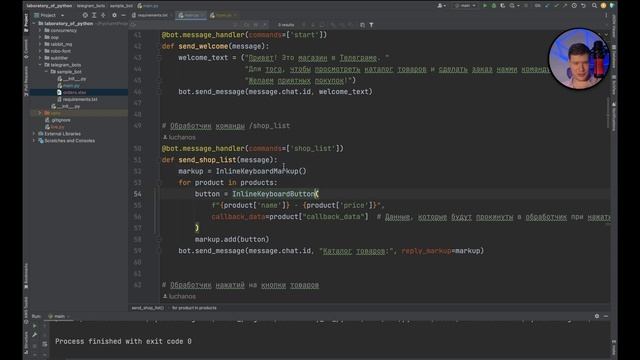Open Run panel settings gear icon
This screenshot has height=360, width=640.
click(x=597, y=316)
